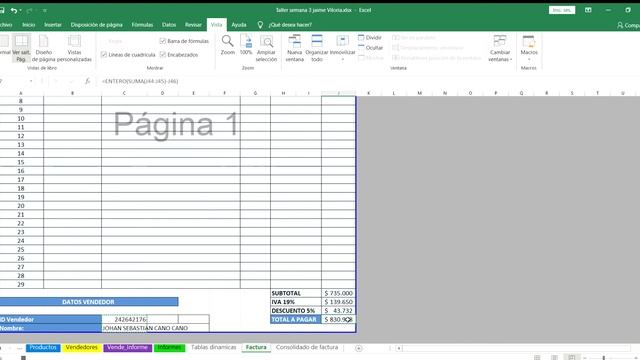Click the Ver salt. Pág. view button
This screenshot has height=360, width=640.
[21, 48]
